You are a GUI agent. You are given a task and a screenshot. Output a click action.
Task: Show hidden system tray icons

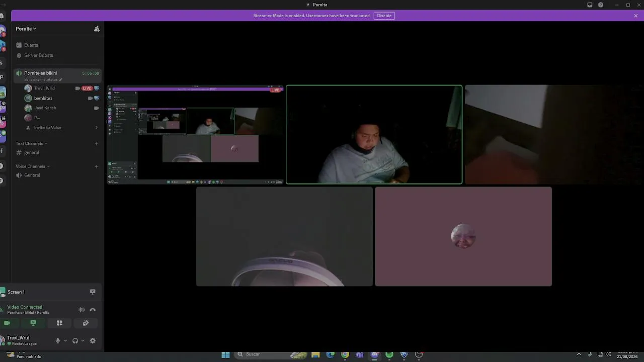[579, 354]
